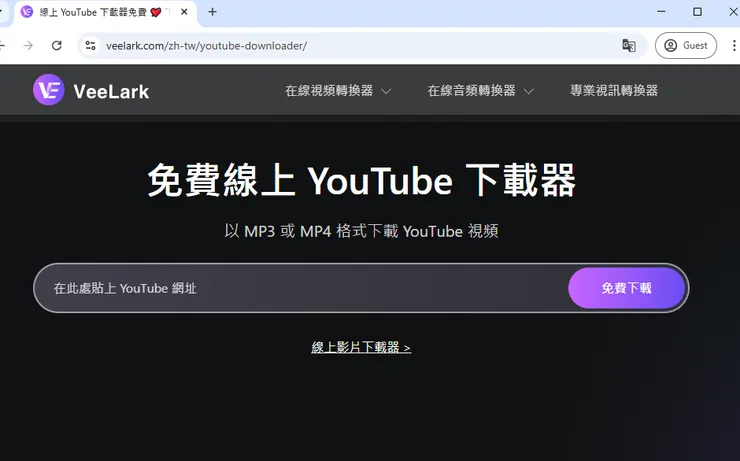Open the 專業視訊轉換器 menu item
Screen dimensions: 740x461
tap(614, 91)
